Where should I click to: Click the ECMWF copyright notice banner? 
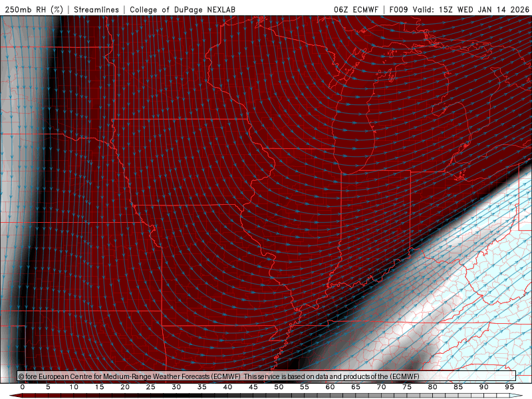(x=267, y=376)
